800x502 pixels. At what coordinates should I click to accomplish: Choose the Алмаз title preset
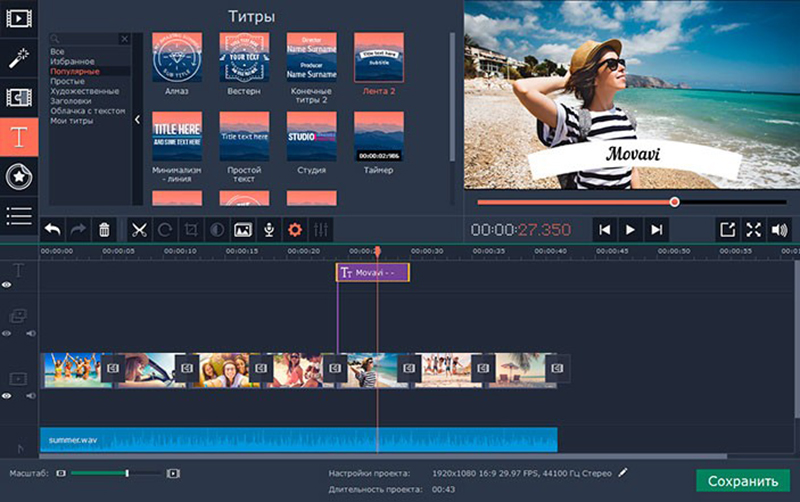click(x=177, y=58)
